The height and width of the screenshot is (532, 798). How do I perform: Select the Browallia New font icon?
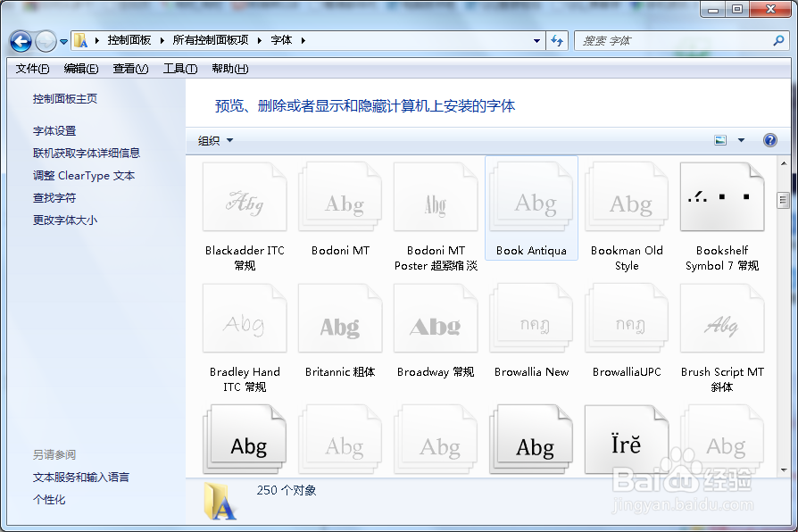[x=531, y=319]
